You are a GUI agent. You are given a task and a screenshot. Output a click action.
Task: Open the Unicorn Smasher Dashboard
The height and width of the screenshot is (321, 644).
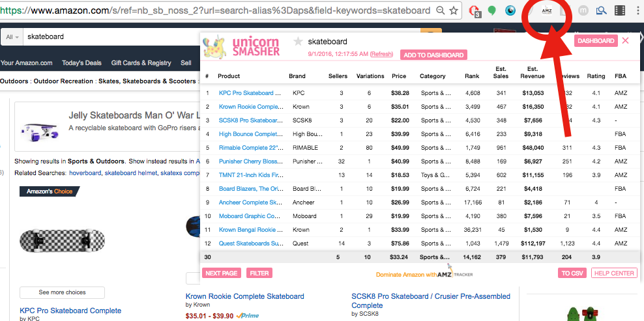point(596,41)
